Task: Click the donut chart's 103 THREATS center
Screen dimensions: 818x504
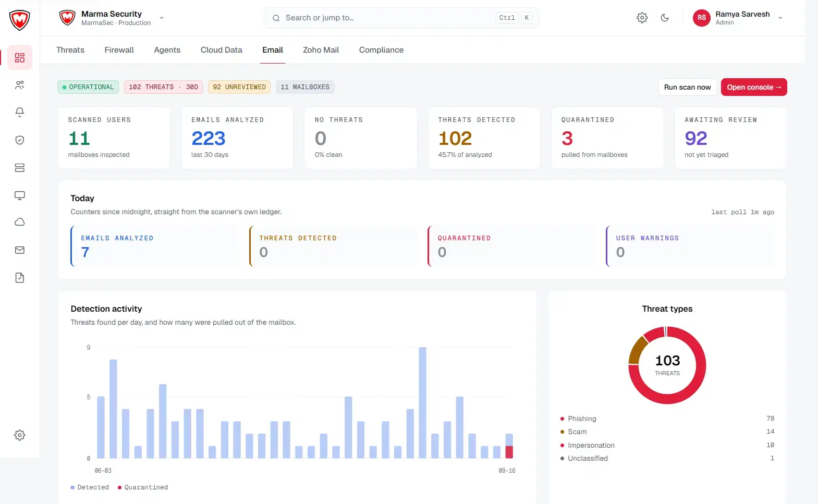Action: [x=667, y=365]
